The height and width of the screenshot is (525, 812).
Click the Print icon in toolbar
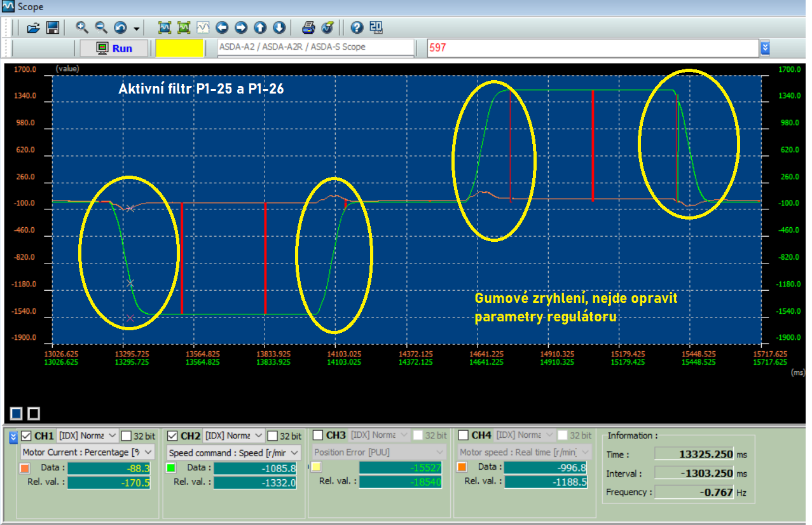308,27
